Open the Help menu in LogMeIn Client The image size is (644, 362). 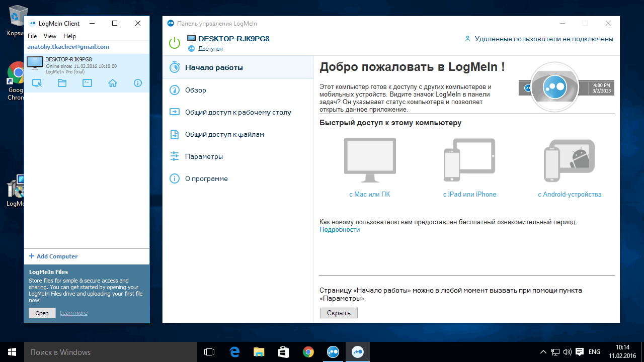point(70,36)
